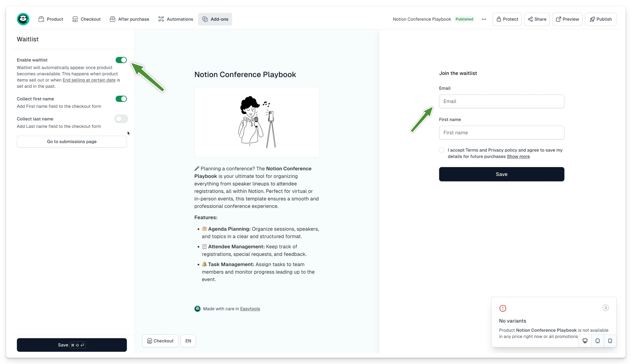
Task: Go to the After purchase tab
Action: (129, 19)
